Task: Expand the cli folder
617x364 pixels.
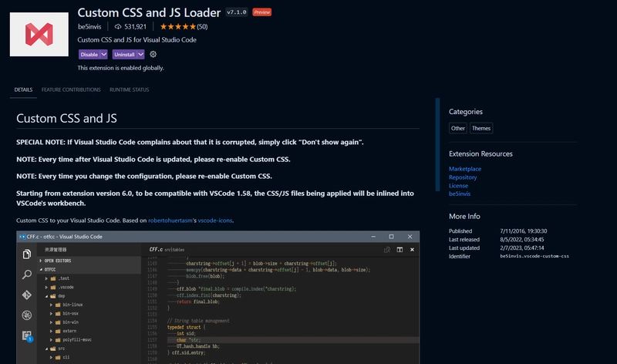Action: click(x=51, y=357)
